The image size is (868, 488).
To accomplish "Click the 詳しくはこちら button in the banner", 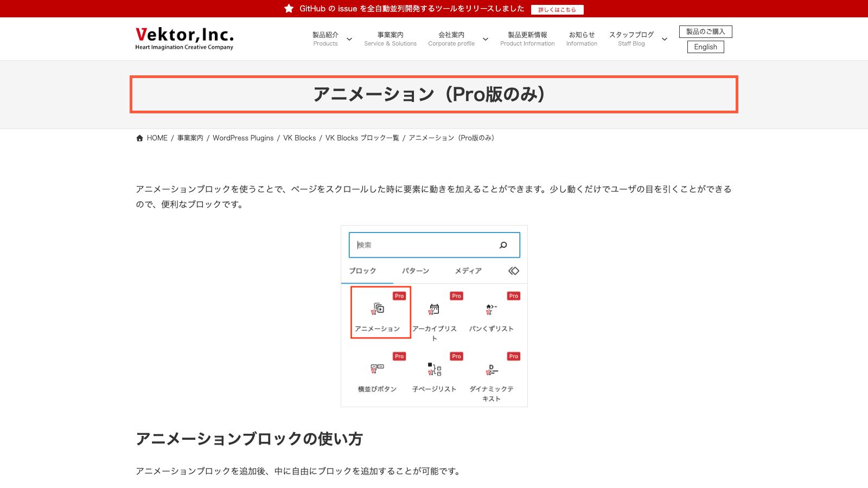I will 557,9.
